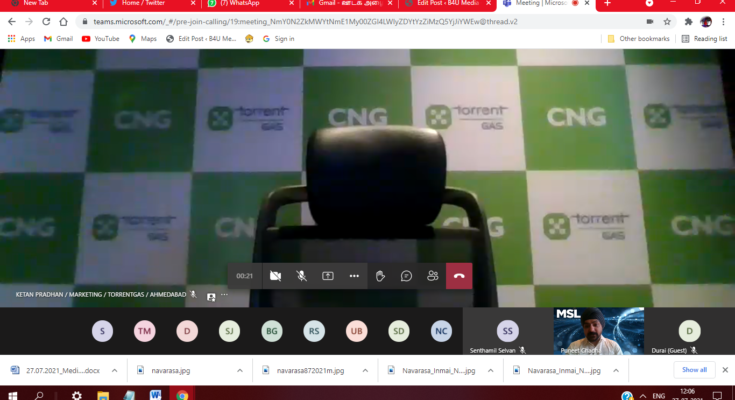Viewport: 735px width, 400px height.
Task: Expand options for navarasa872021m.jpg download
Action: coord(365,370)
